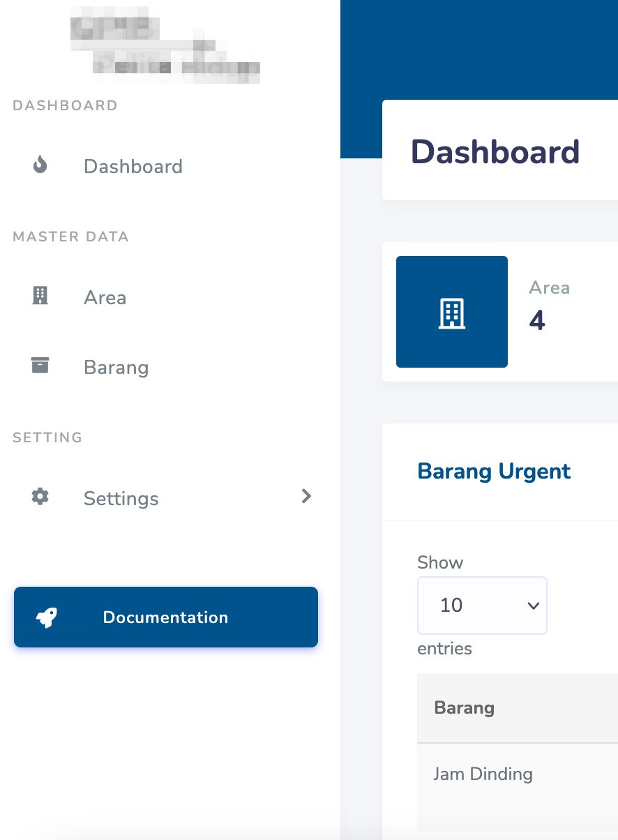Click the Barang Urgent heading link
The image size is (618, 840).
[x=494, y=471]
